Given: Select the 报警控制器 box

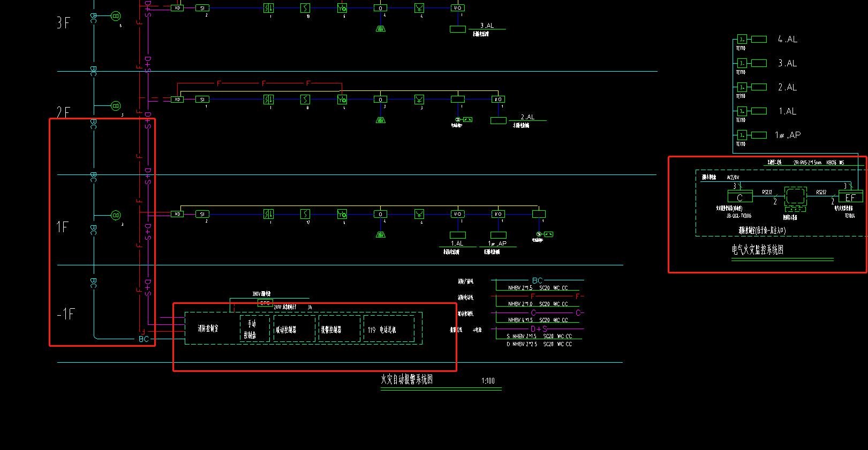Looking at the screenshot, I should 339,329.
